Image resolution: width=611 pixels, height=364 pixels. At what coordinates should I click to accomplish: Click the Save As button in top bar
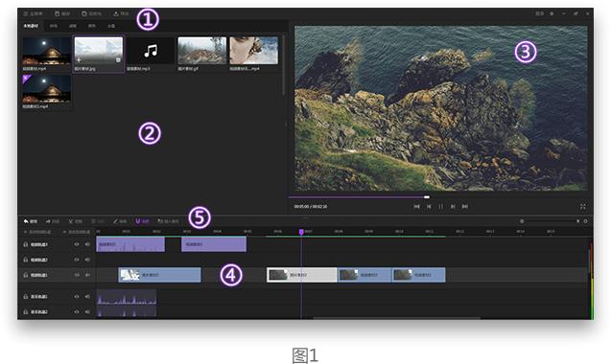point(91,13)
